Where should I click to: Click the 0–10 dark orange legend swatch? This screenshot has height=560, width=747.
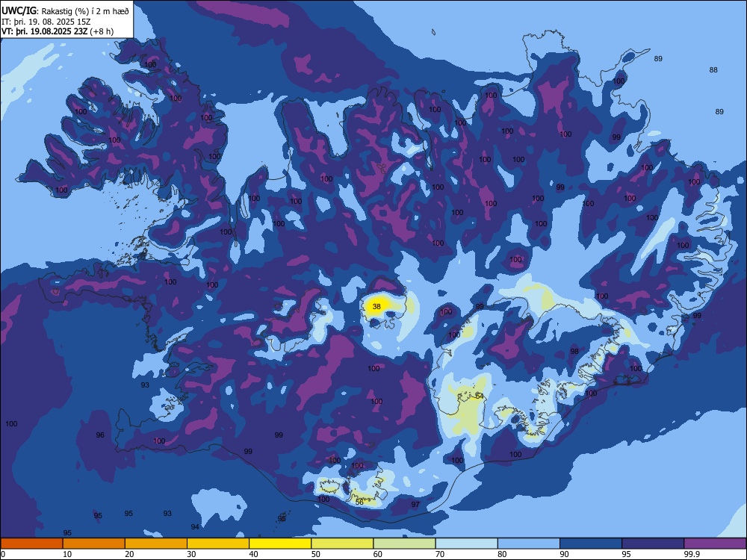pyautogui.click(x=31, y=544)
